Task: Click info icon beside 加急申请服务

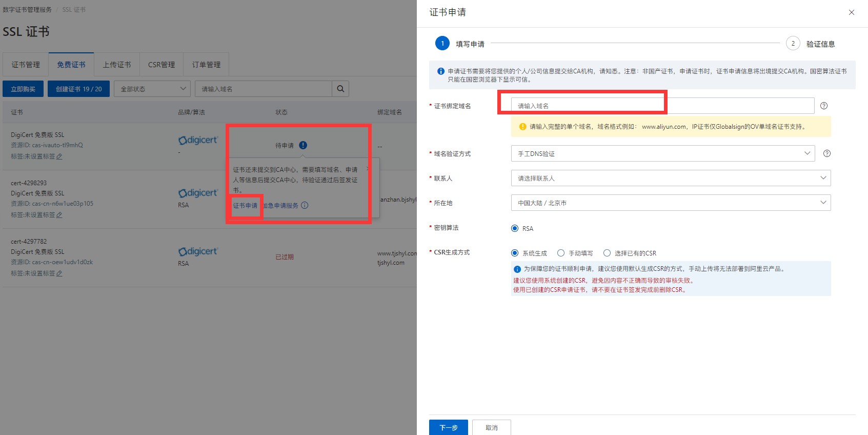Action: [x=305, y=205]
